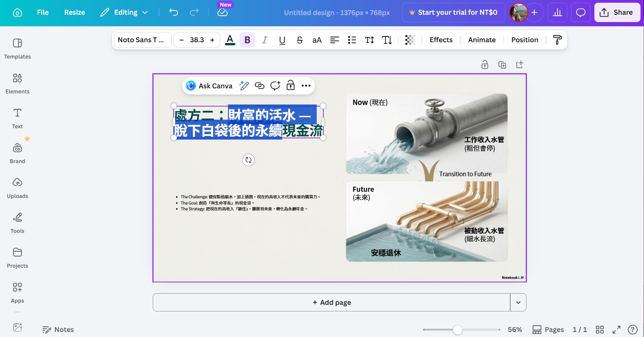Add a comment to the element

(x=275, y=86)
